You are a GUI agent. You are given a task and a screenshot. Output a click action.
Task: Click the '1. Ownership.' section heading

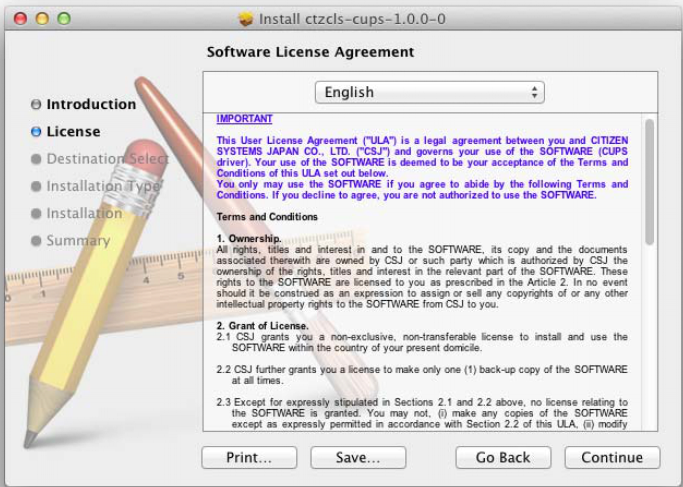click(x=249, y=239)
